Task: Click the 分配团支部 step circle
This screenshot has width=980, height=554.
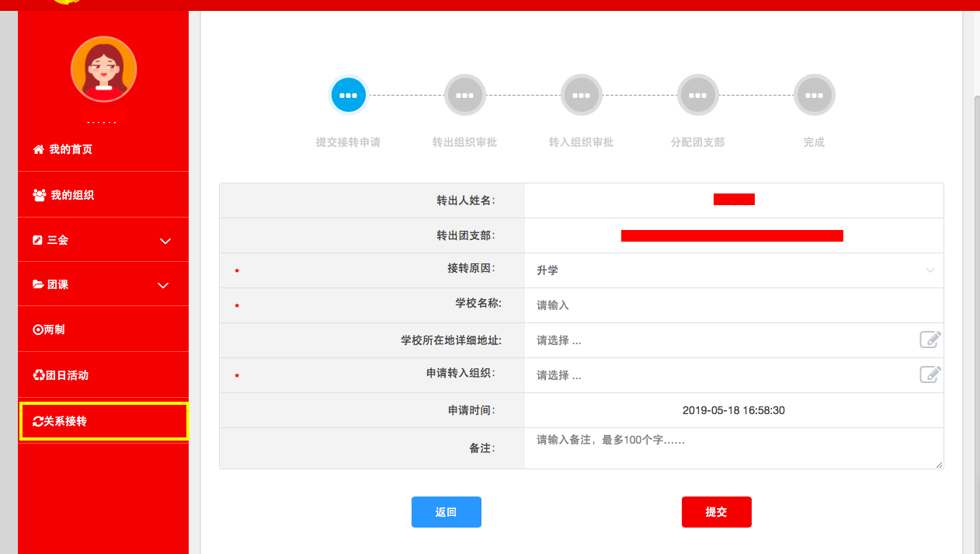Action: (x=697, y=96)
